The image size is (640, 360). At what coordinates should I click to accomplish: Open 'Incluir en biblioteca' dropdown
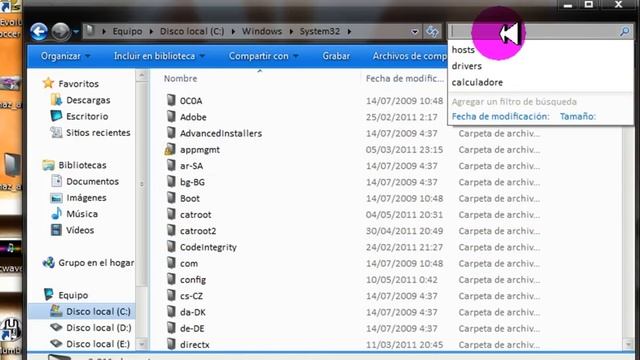159,56
